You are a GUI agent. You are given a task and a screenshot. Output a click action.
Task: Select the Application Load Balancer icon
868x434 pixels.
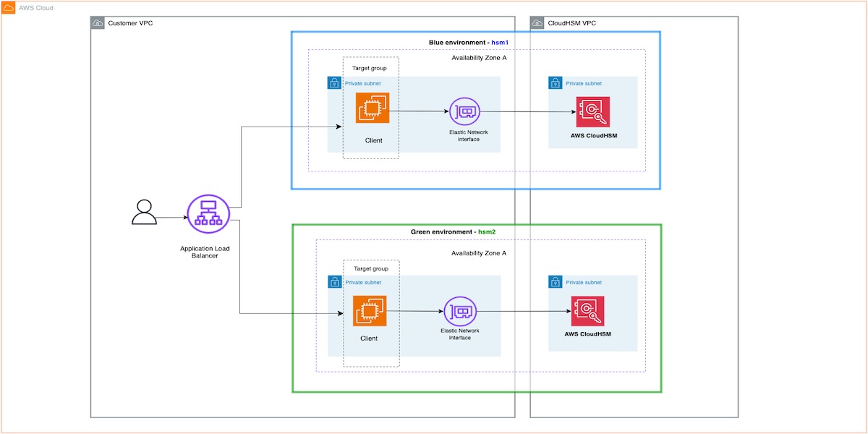point(208,214)
